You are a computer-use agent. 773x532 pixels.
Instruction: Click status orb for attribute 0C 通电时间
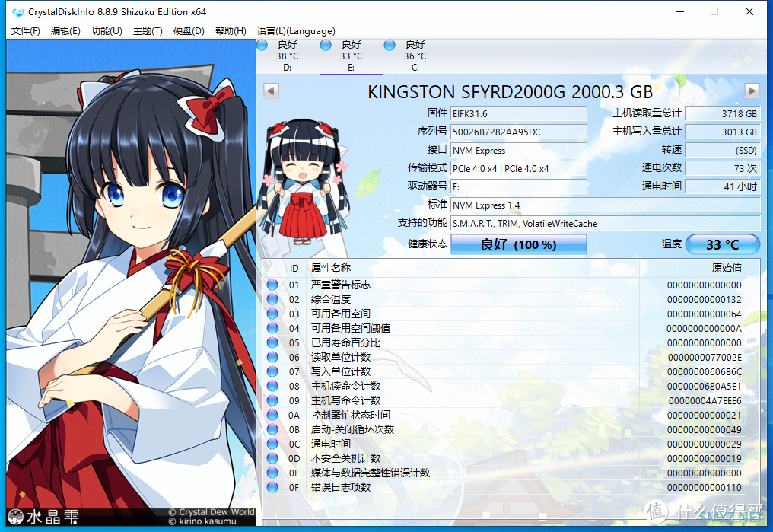click(x=272, y=444)
